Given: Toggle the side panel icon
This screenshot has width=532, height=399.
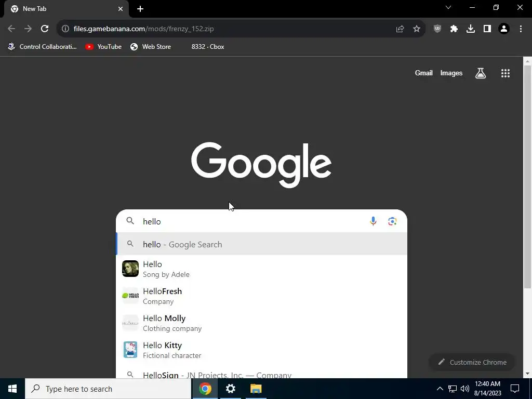Looking at the screenshot, I should pos(487,29).
